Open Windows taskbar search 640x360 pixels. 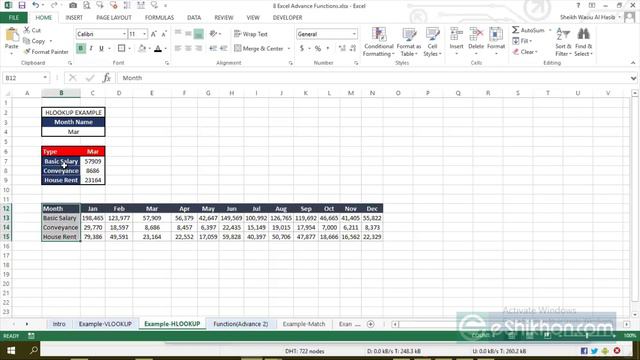pos(33,351)
